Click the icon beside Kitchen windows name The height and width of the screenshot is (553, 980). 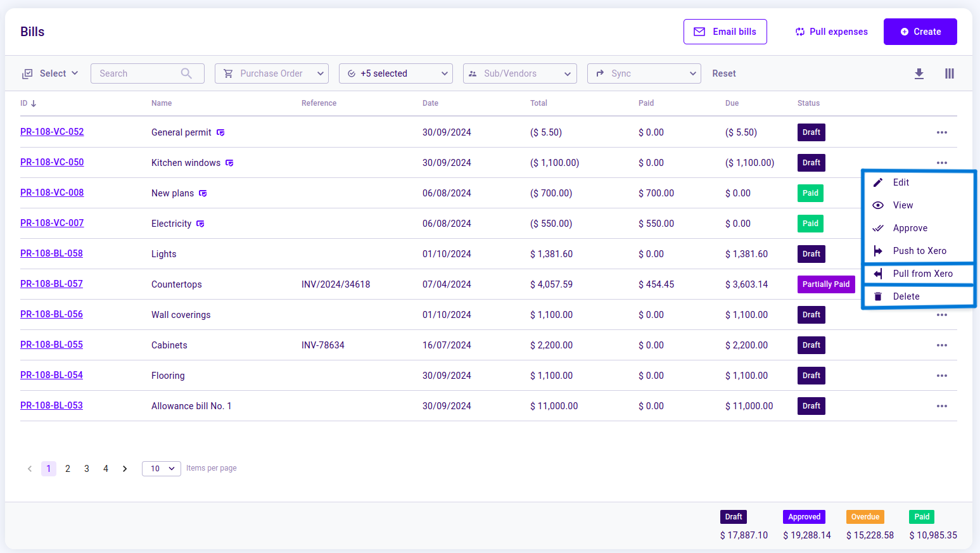(229, 163)
